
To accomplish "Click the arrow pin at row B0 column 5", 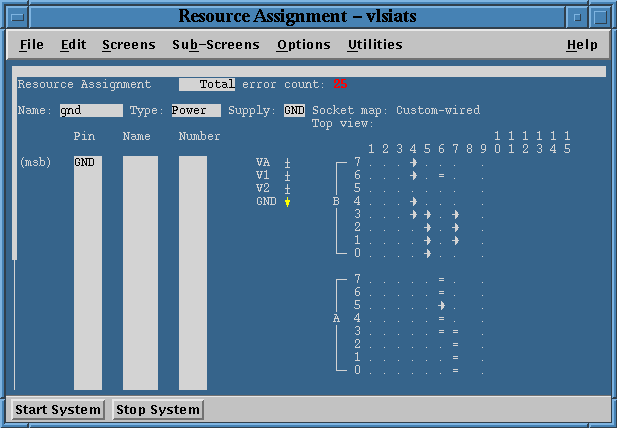I will (x=427, y=253).
